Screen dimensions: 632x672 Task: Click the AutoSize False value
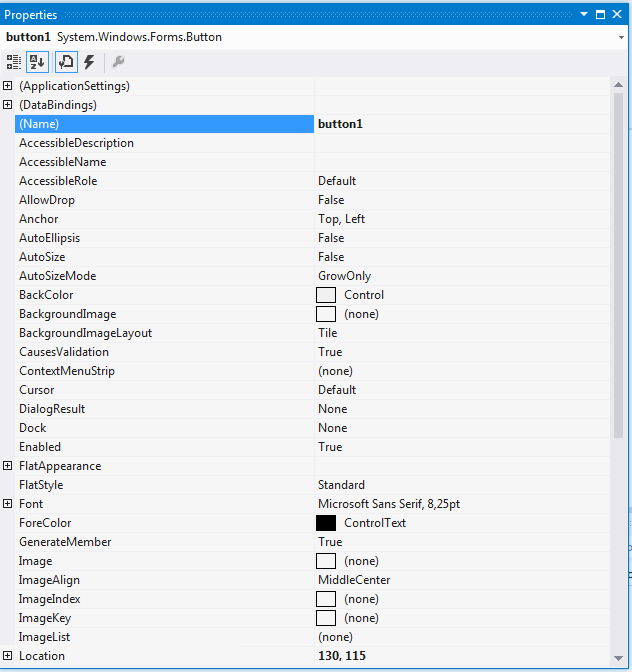tap(331, 257)
